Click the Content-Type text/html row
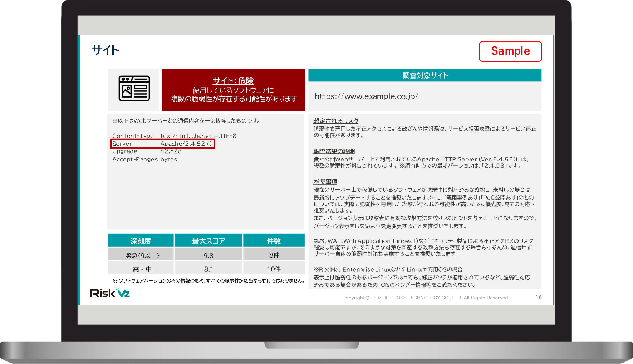This screenshot has height=364, width=633. point(174,136)
